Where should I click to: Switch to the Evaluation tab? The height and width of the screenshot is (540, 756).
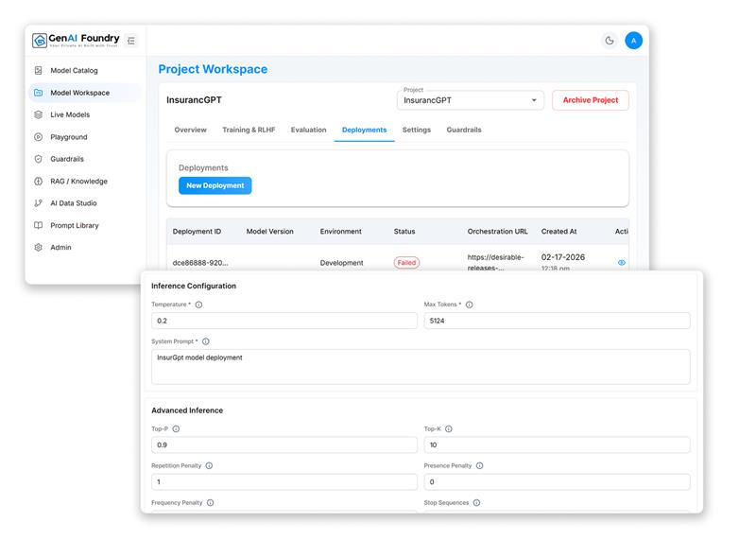coord(308,130)
